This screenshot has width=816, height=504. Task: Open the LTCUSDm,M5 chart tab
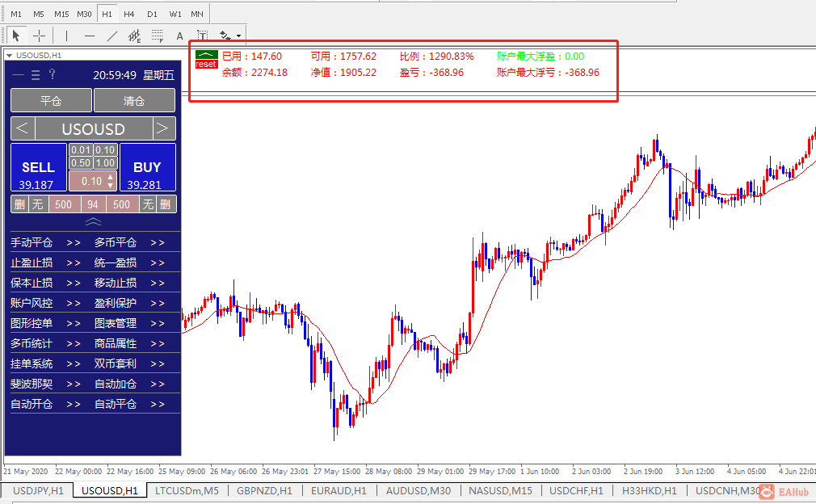click(x=187, y=491)
